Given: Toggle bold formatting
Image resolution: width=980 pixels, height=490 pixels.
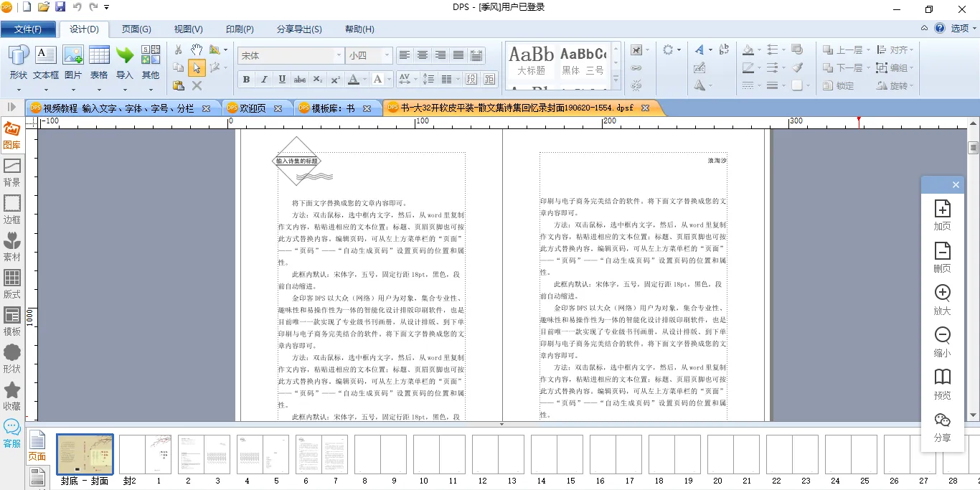Looking at the screenshot, I should pyautogui.click(x=246, y=79).
